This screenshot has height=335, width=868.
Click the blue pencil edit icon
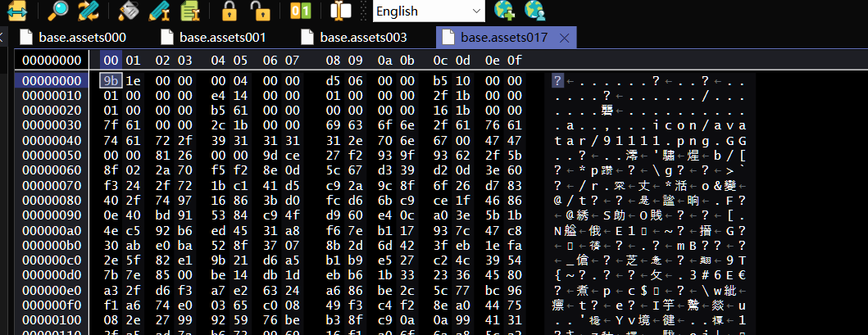click(159, 11)
